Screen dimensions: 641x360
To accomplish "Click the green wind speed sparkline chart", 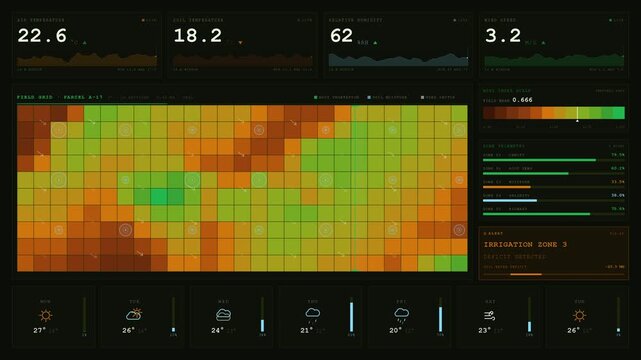I will coord(554,60).
